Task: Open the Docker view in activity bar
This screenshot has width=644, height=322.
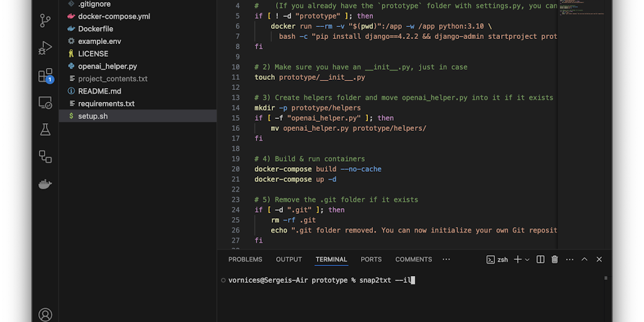Action: [45, 184]
